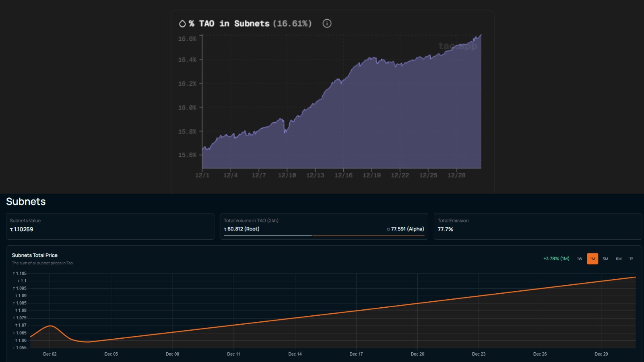Click the tao.app watermark on the chart
Image resolution: width=644 pixels, height=362 pixels.
click(458, 46)
